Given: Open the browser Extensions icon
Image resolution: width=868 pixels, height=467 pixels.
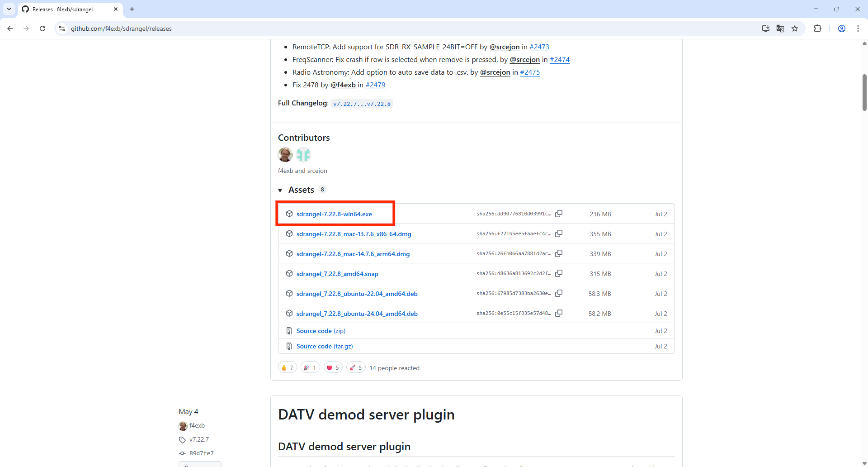Looking at the screenshot, I should (x=817, y=29).
